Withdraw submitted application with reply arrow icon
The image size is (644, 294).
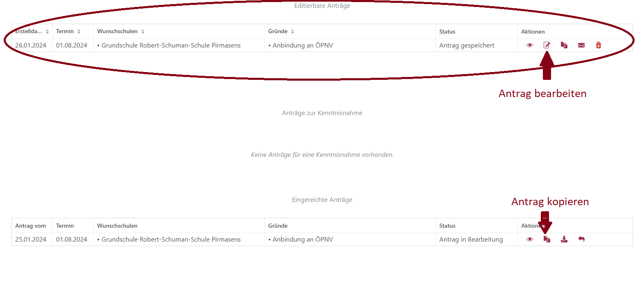(x=581, y=240)
